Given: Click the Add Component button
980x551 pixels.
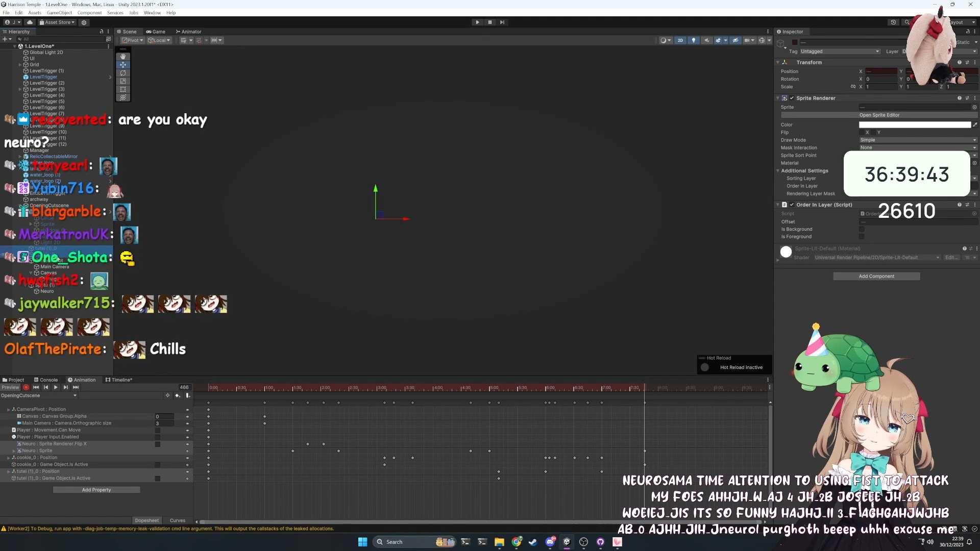Looking at the screenshot, I should (x=876, y=276).
